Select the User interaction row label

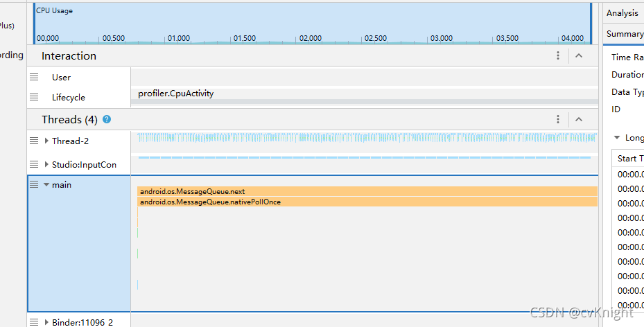click(61, 77)
